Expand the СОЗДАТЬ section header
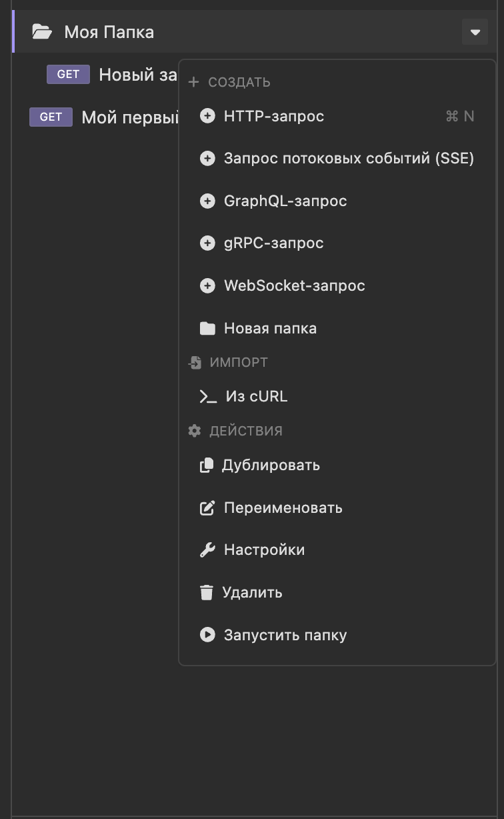 pos(231,82)
